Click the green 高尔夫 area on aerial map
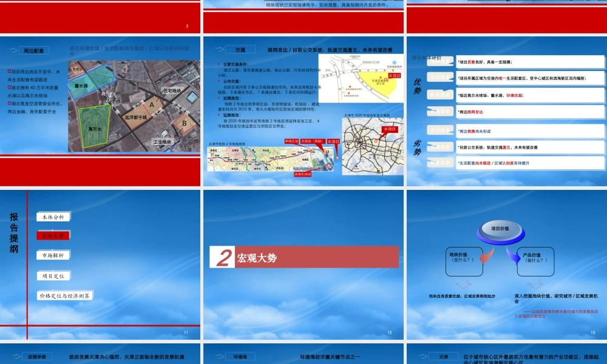607x364 pixels. (x=94, y=126)
